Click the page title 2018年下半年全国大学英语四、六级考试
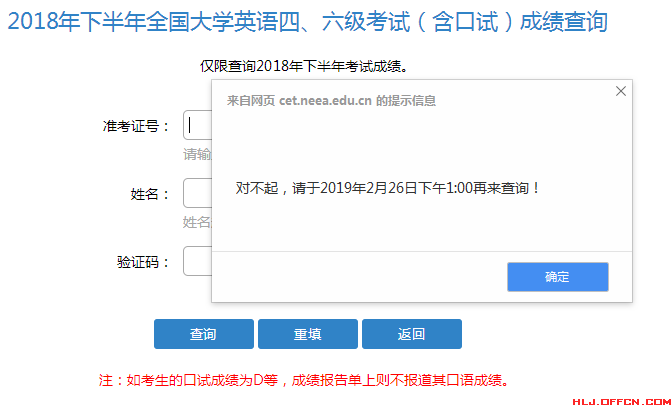Screen dimensions: 671x411 307,21
